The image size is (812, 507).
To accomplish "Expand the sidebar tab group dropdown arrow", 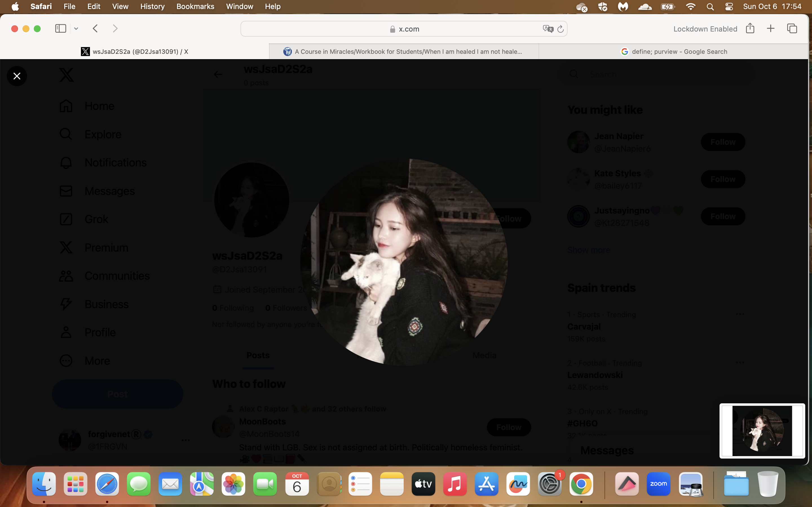I will [x=76, y=29].
